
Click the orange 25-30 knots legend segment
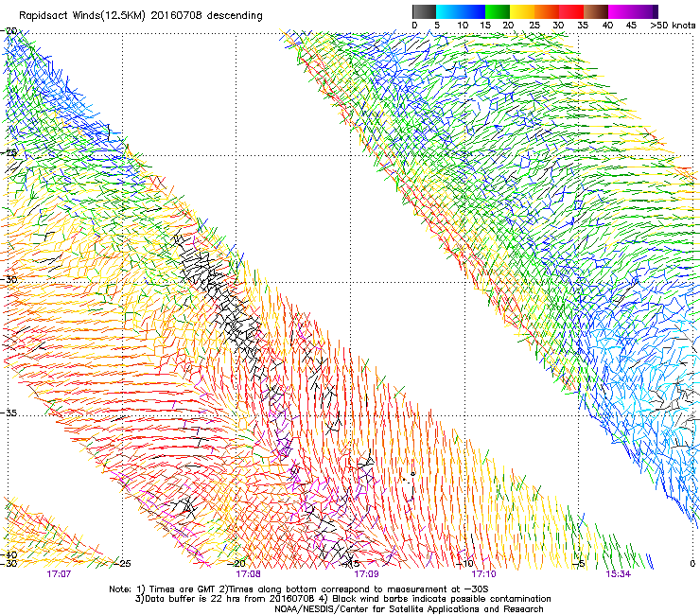pyautogui.click(x=547, y=11)
